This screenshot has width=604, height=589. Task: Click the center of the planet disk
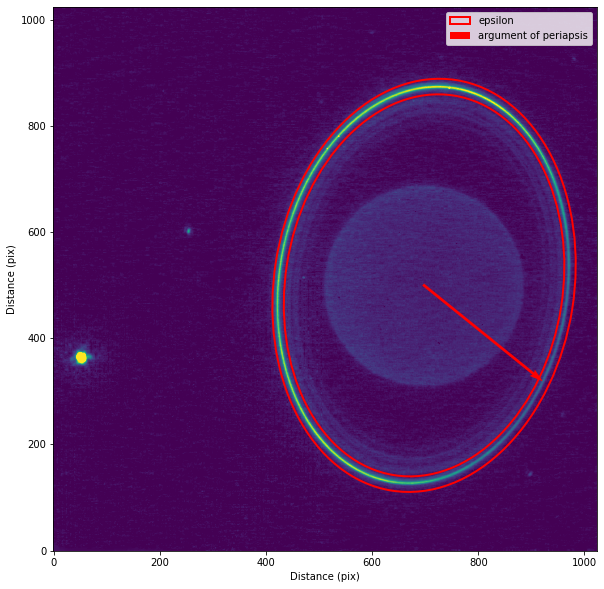tap(424, 285)
